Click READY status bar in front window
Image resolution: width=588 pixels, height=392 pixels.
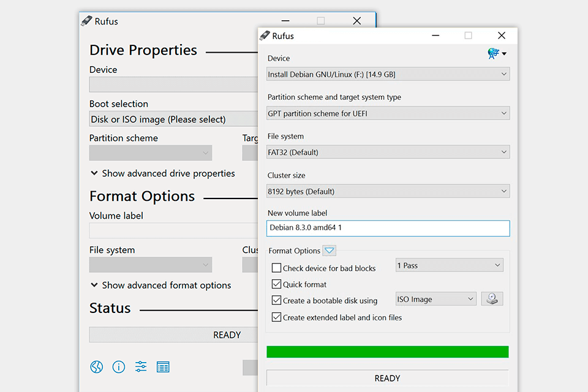[387, 378]
